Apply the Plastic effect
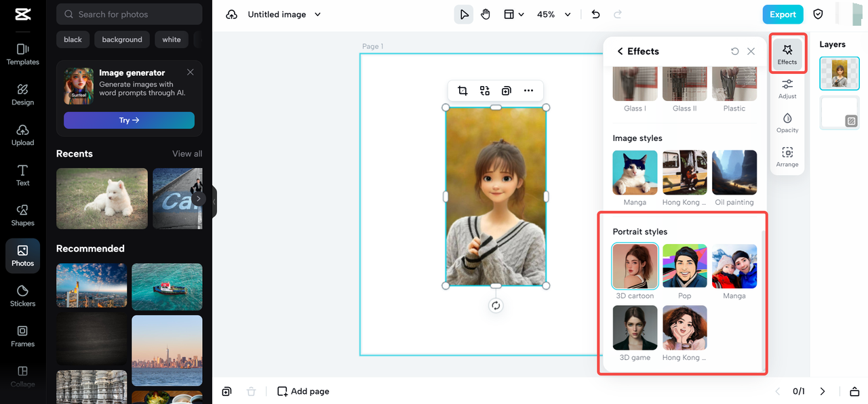Viewport: 868px width, 404px height. 734,84
